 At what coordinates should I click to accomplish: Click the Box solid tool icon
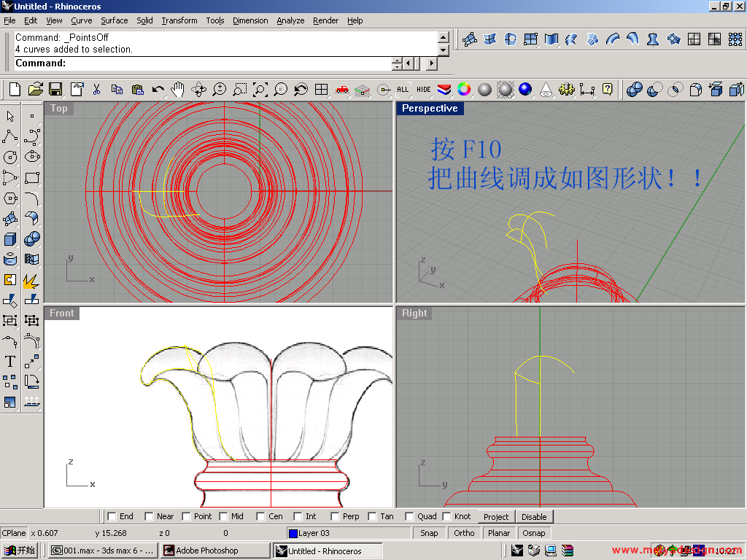point(10,239)
